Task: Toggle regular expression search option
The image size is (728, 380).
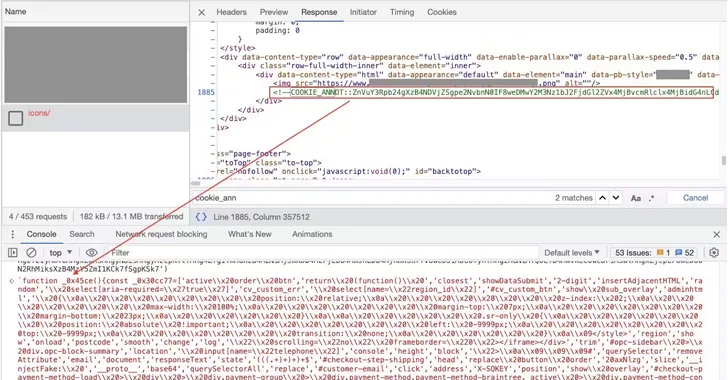Action: [651, 198]
